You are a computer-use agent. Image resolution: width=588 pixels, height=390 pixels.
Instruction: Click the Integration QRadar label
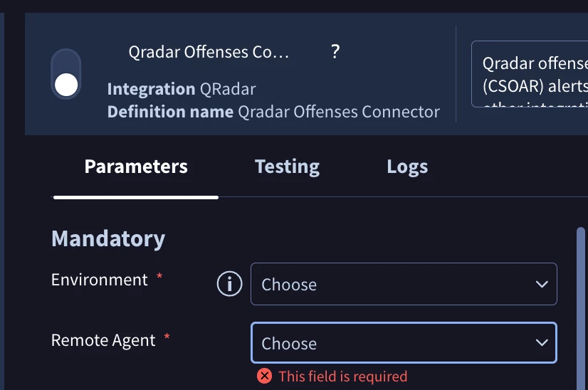[x=182, y=89]
